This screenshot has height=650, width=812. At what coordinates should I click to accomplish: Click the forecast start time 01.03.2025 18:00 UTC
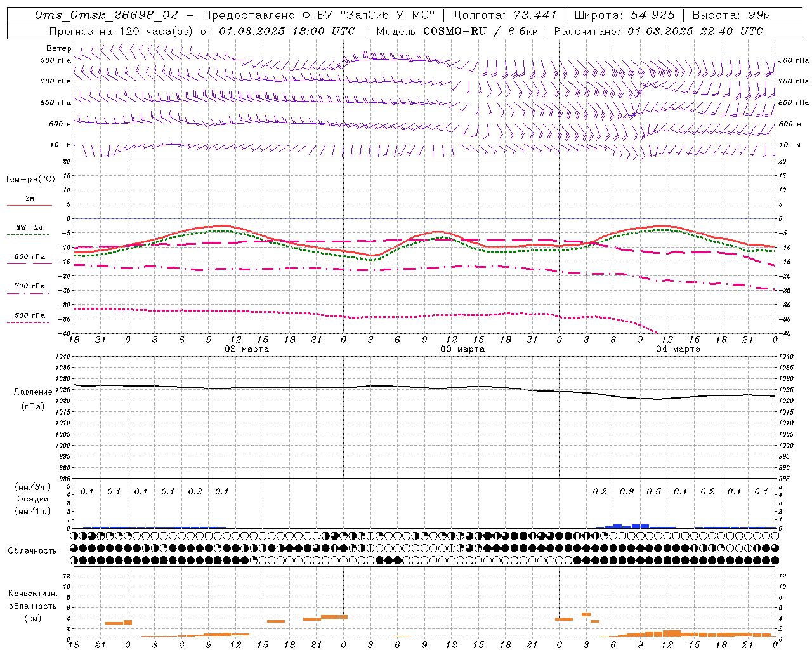click(x=287, y=31)
